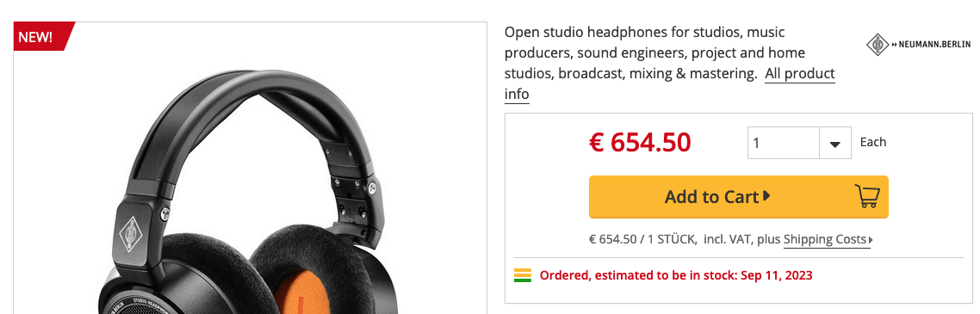Click the red € 654.50 price
This screenshot has height=314, width=980.
tap(640, 143)
